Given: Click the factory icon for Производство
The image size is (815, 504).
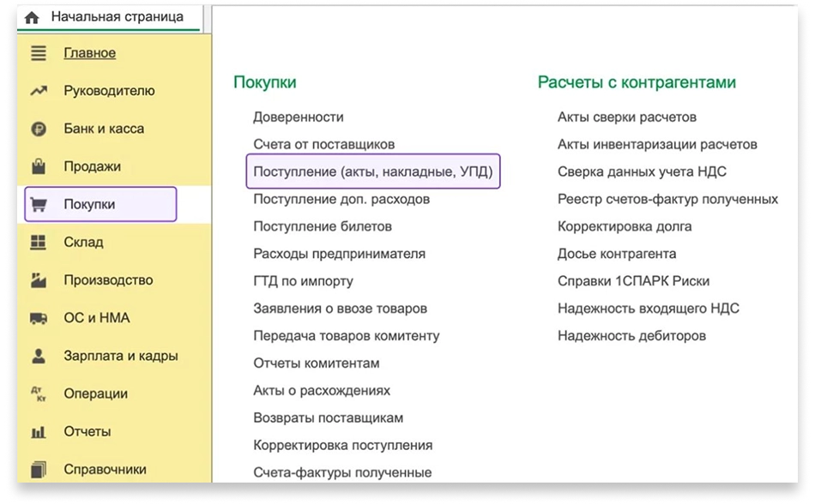Looking at the screenshot, I should pos(39,280).
